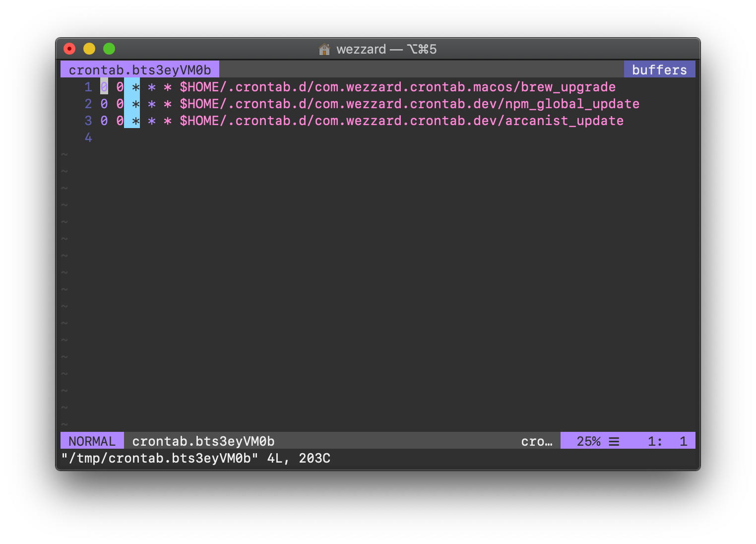Click the home folder icon in title bar
Viewport: 756px width, 544px height.
click(x=324, y=49)
